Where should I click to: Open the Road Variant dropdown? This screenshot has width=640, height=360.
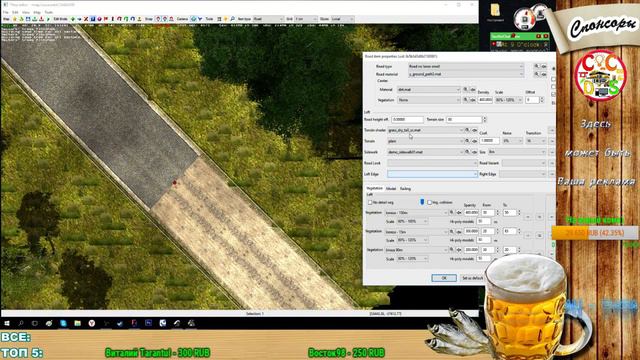pyautogui.click(x=524, y=163)
